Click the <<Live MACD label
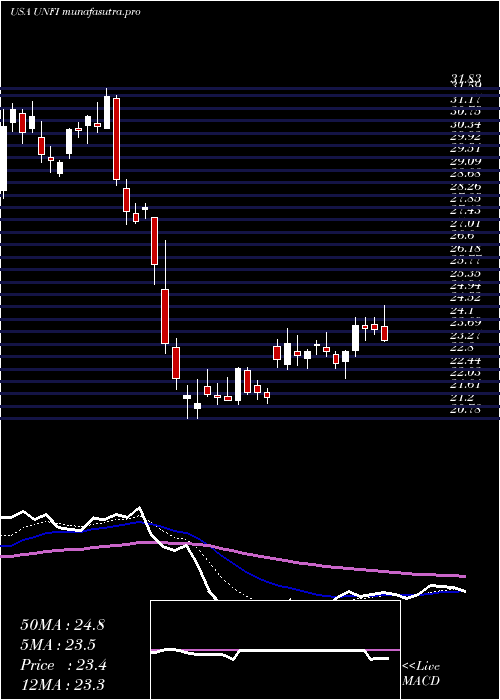Image resolution: width=500 pixels, height=700 pixels. [421, 674]
